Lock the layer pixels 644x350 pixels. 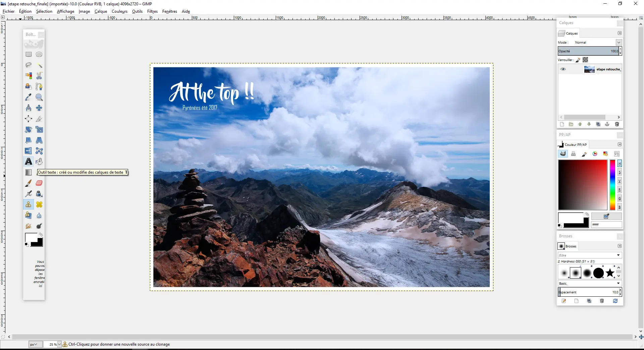pos(578,60)
